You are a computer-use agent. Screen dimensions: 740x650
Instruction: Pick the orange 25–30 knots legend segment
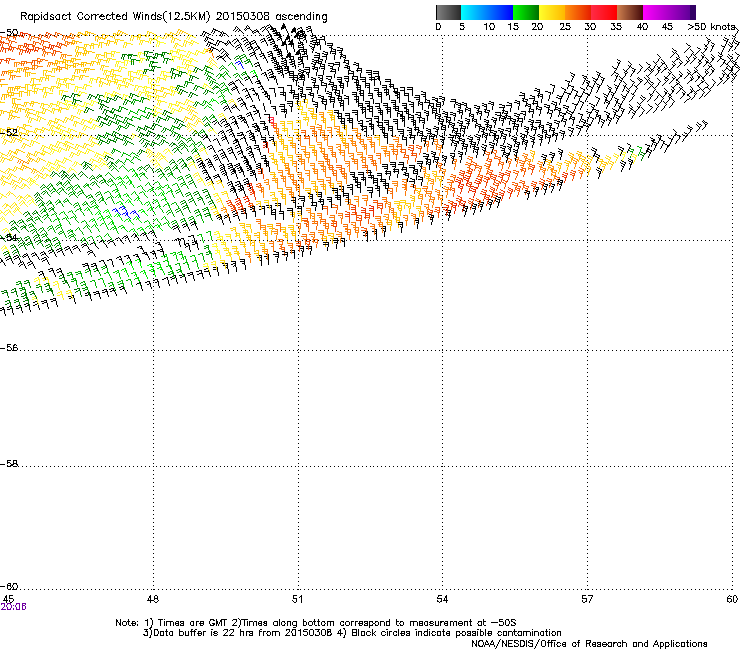pyautogui.click(x=578, y=12)
